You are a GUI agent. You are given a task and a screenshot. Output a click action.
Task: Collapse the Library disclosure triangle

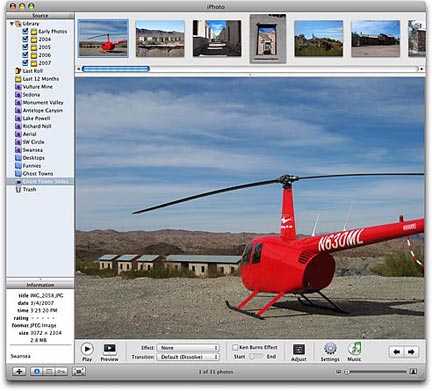pyautogui.click(x=12, y=24)
